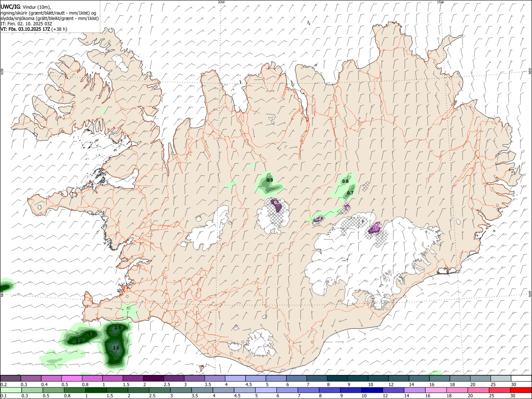532x399 pixels.
Task: Select the darkest green 1 rain scale swatch
Action: (x=96, y=390)
